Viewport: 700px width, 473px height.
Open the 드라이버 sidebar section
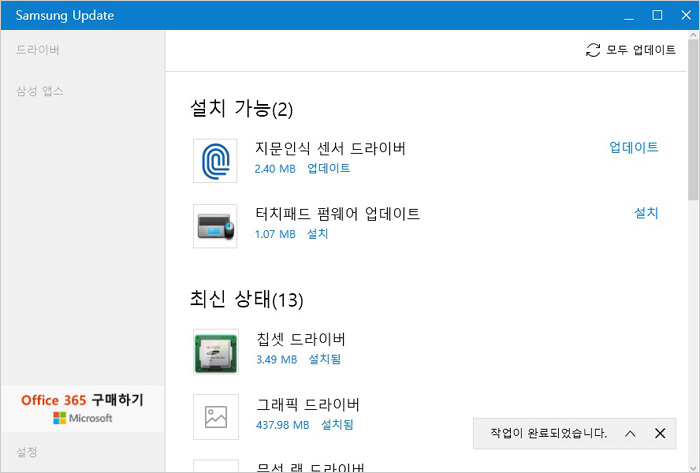38,50
